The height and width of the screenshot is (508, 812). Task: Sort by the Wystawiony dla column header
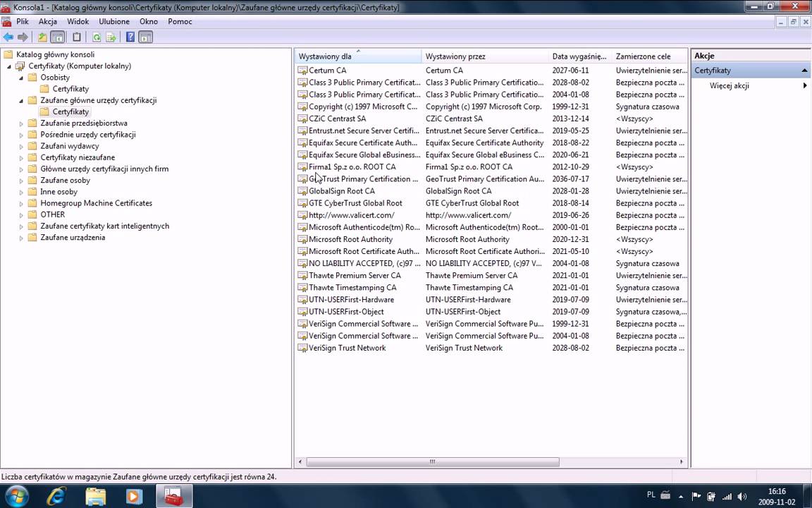click(358, 56)
